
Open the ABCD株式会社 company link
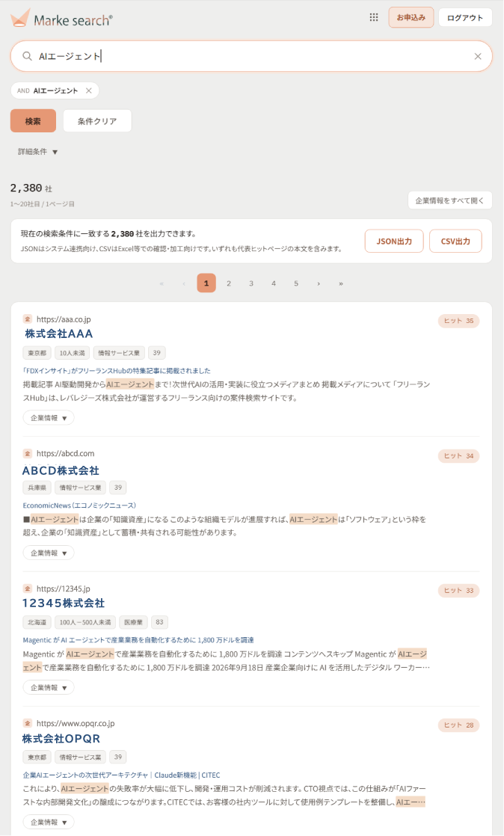[x=61, y=471]
